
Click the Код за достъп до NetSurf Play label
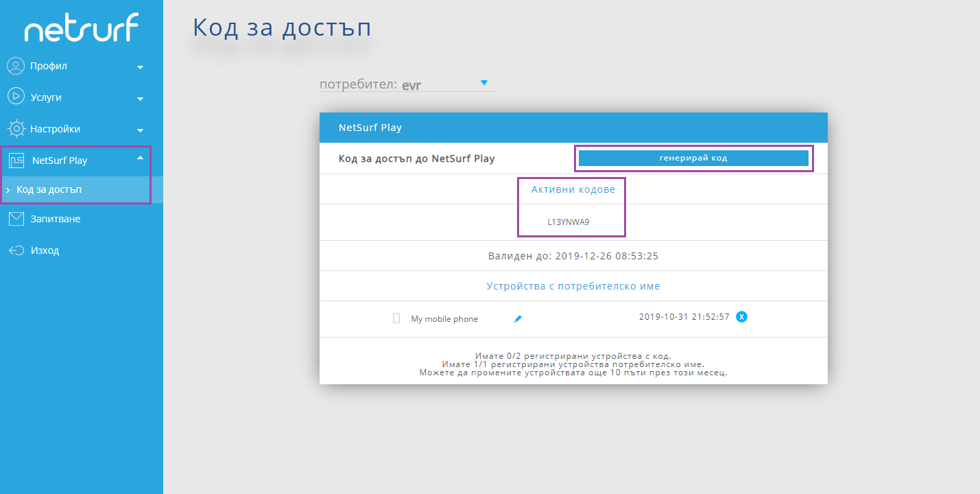point(417,158)
